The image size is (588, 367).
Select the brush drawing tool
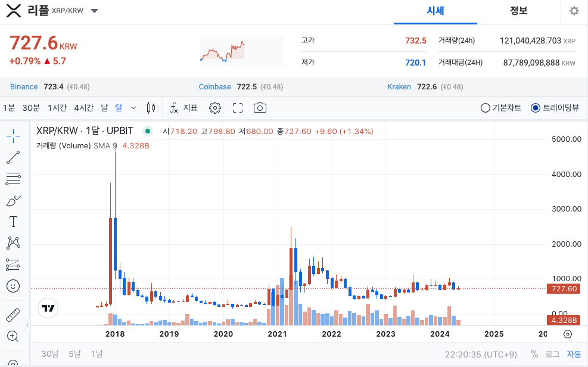[x=13, y=201]
